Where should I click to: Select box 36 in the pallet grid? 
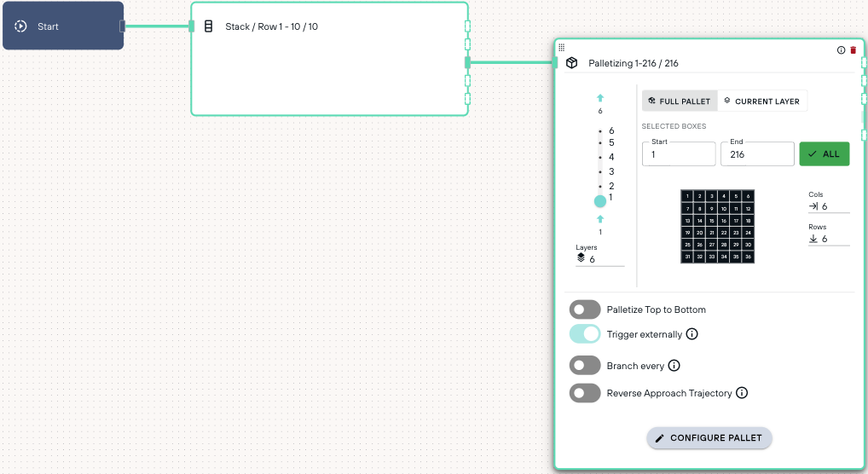pyautogui.click(x=748, y=257)
